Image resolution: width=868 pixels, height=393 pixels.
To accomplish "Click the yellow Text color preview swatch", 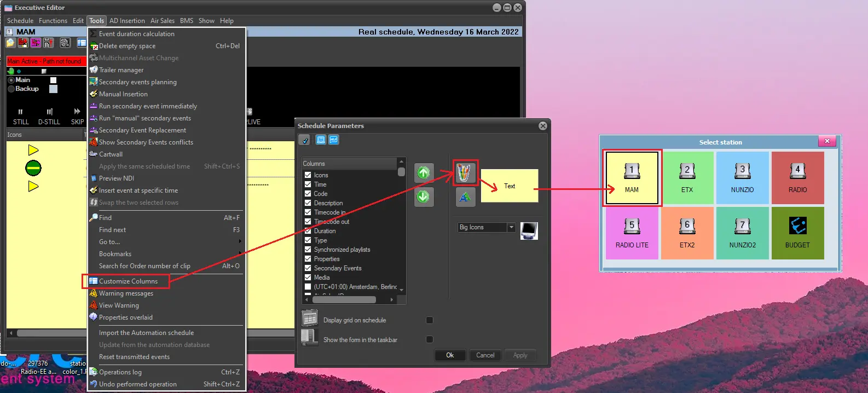I will pos(509,186).
